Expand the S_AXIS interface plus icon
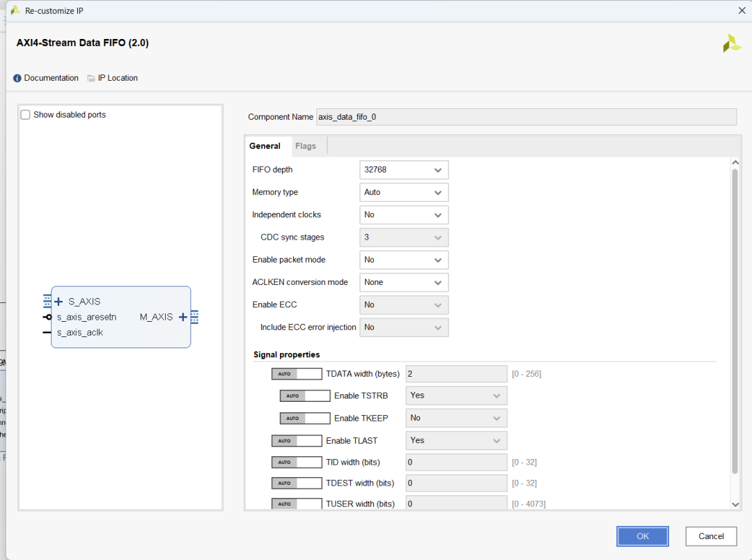752x560 pixels. (59, 302)
